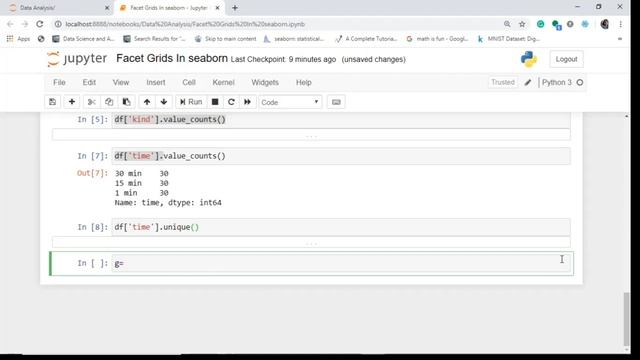
Task: Reload the page
Action: pyautogui.click(x=40, y=24)
